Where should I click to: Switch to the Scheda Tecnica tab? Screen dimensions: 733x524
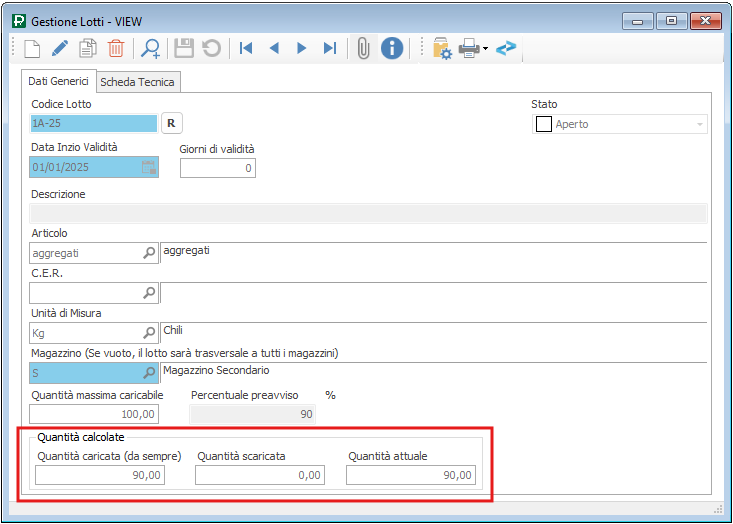pyautogui.click(x=137, y=82)
